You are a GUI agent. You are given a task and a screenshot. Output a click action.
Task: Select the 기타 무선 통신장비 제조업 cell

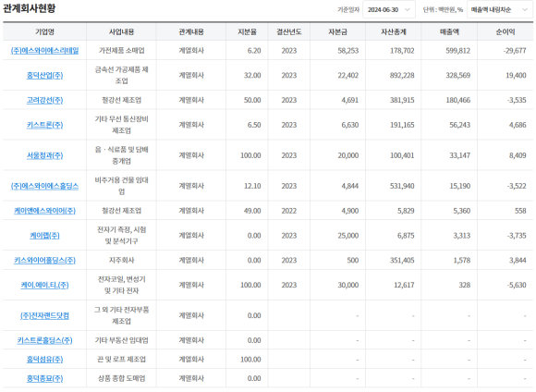121,125
